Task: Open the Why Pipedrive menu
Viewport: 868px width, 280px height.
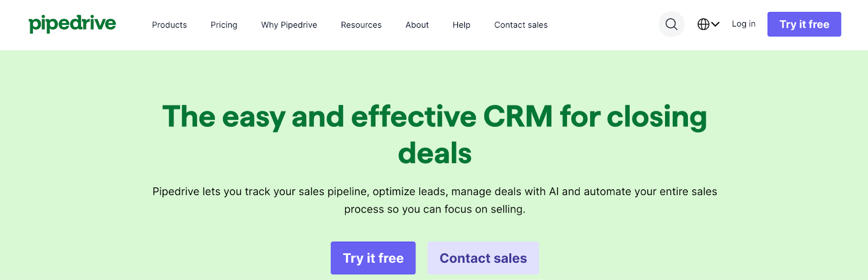Action: tap(289, 25)
